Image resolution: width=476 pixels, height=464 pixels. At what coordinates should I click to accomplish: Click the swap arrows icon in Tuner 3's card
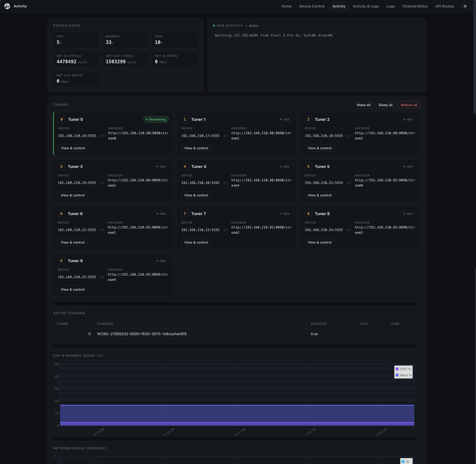[102, 183]
